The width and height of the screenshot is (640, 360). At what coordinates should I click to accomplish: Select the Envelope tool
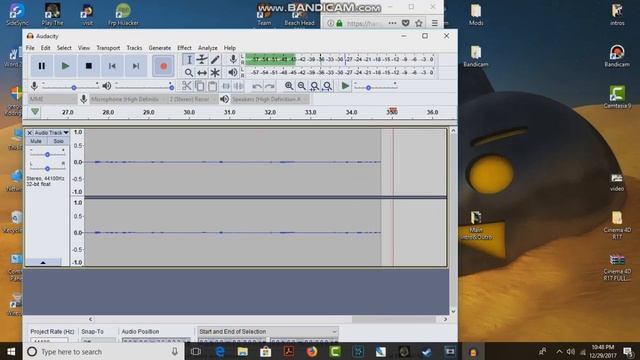[202, 60]
